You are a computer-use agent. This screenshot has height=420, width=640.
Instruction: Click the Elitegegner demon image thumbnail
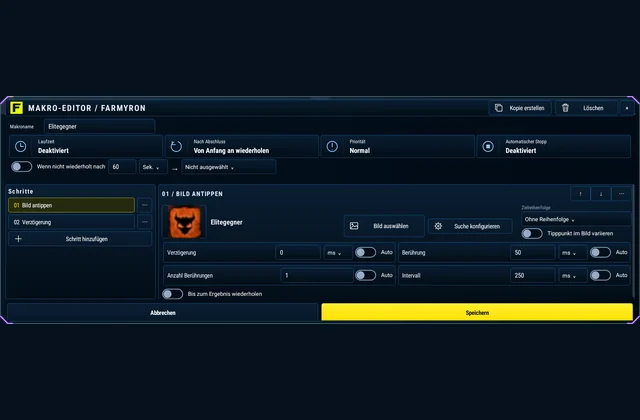[184, 222]
